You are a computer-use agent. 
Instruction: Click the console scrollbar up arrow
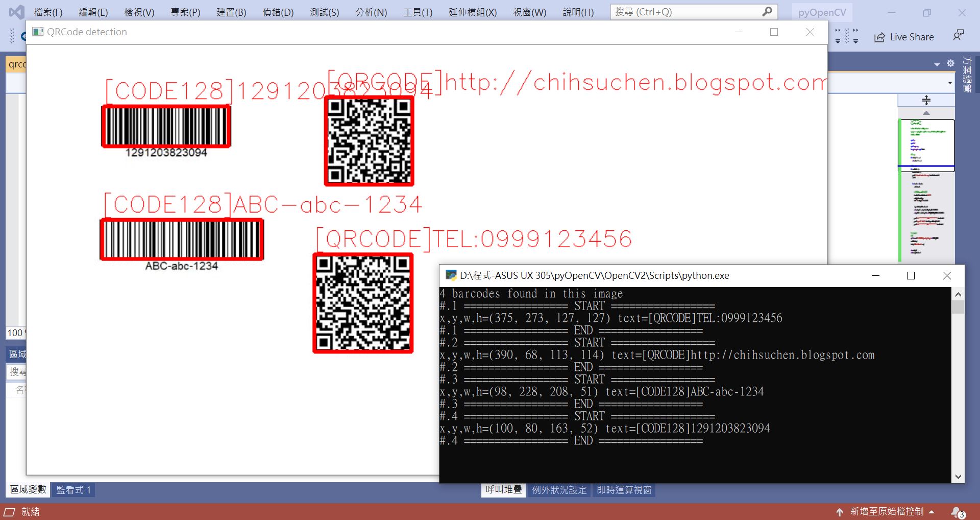coord(958,294)
